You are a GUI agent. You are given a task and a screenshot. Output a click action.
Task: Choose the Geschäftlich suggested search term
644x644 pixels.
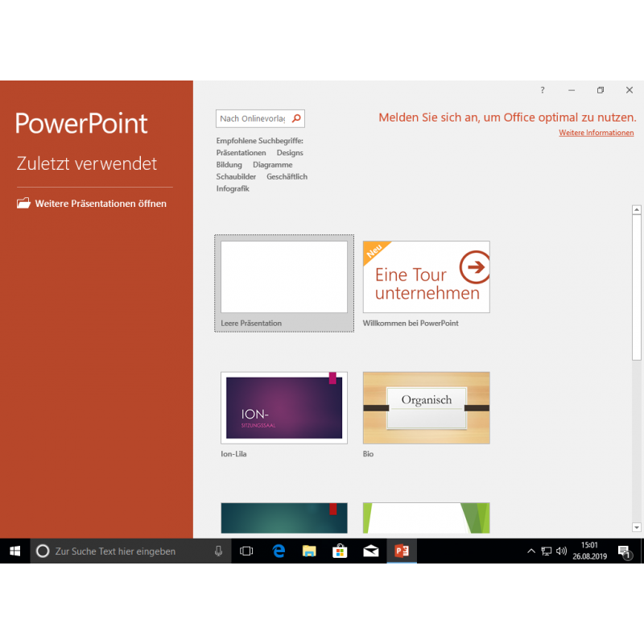click(x=287, y=176)
